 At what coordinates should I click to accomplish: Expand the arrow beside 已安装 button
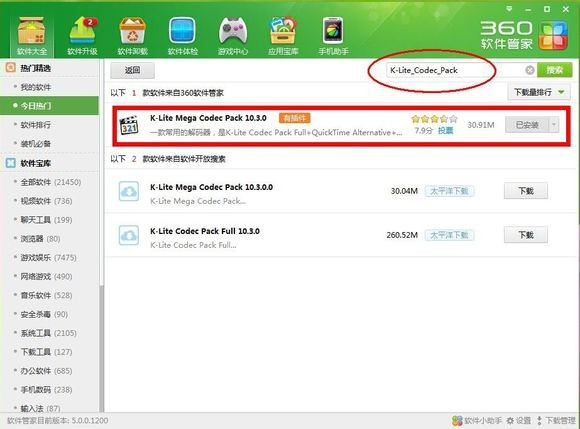554,125
